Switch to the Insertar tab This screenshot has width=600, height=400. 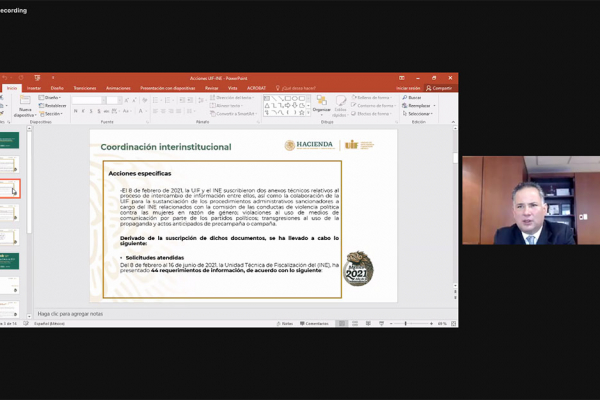point(34,88)
